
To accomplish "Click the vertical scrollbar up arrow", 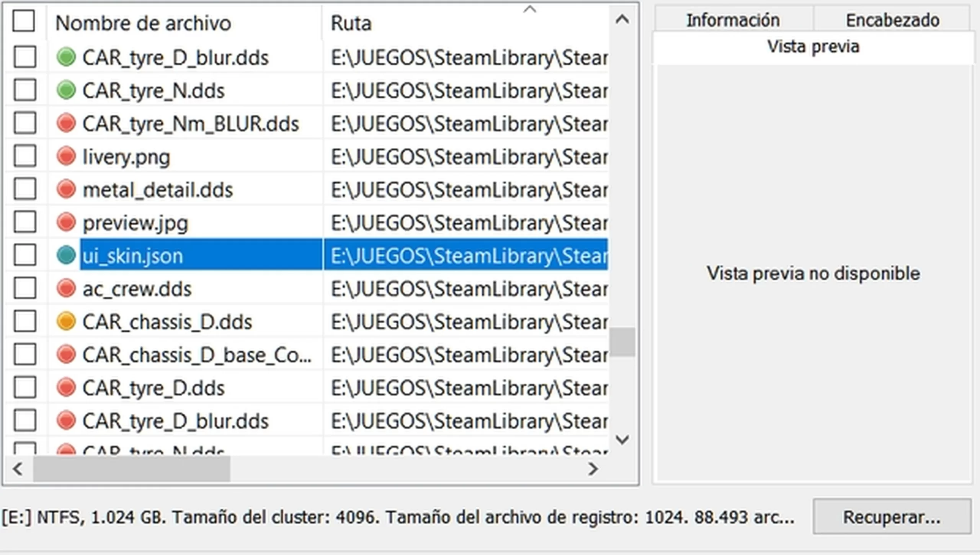I will [x=622, y=19].
